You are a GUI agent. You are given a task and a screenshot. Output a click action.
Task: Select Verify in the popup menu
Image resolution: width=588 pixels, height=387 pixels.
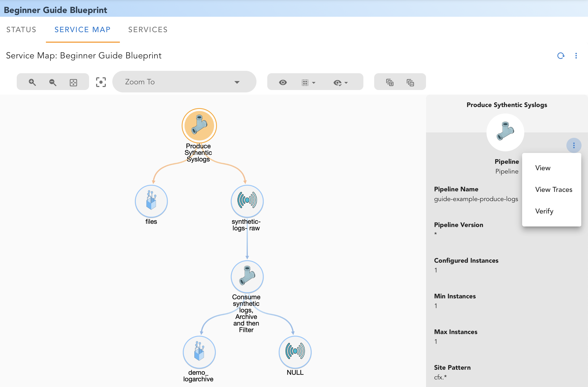pyautogui.click(x=544, y=211)
